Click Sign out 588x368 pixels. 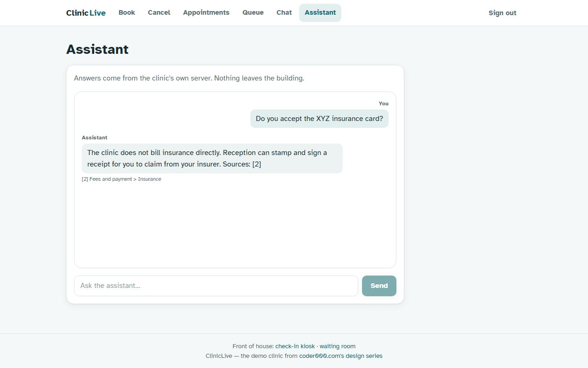pos(503,13)
